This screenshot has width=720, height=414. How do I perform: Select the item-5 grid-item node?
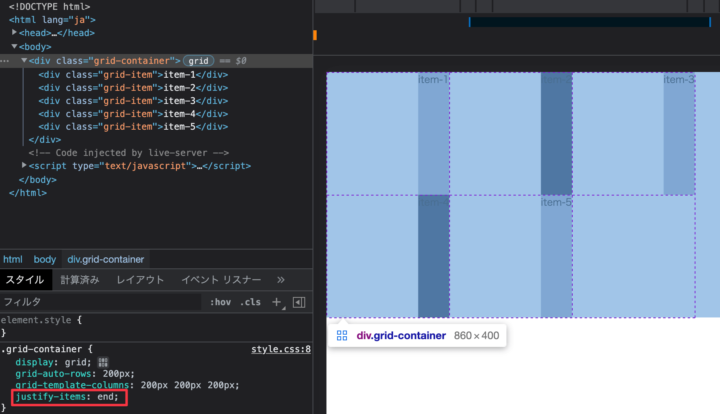pos(133,127)
